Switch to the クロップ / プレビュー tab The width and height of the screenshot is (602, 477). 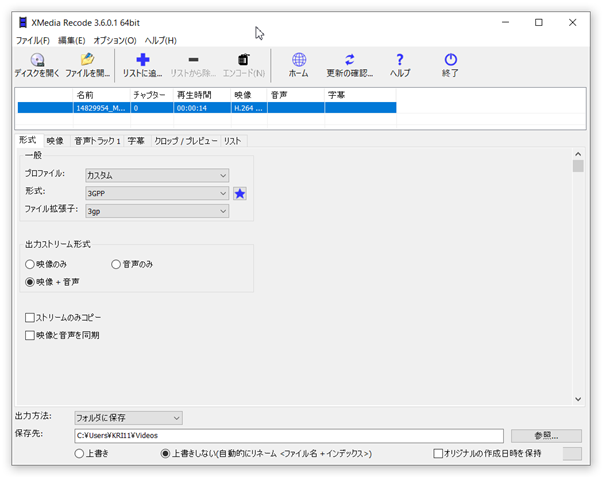186,141
